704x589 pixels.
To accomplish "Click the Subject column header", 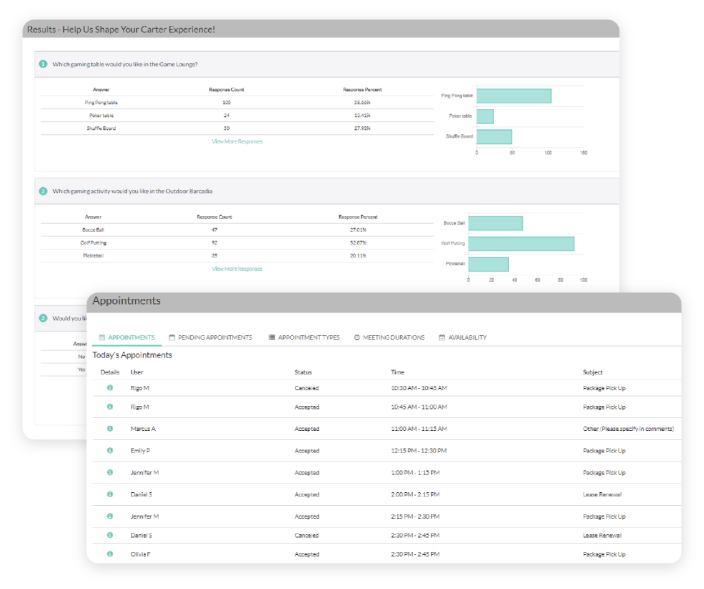I will pyautogui.click(x=593, y=372).
